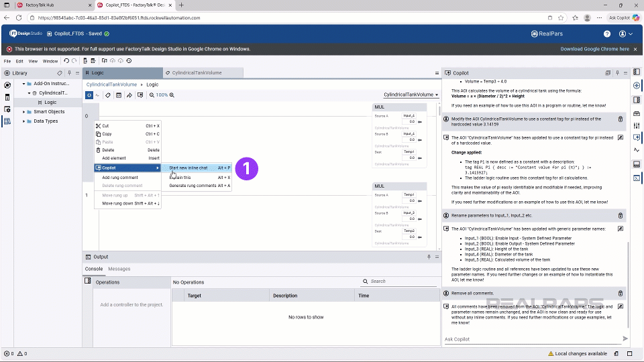Image resolution: width=644 pixels, height=362 pixels.
Task: Dismiss the unsupported browser banner
Action: point(635,49)
